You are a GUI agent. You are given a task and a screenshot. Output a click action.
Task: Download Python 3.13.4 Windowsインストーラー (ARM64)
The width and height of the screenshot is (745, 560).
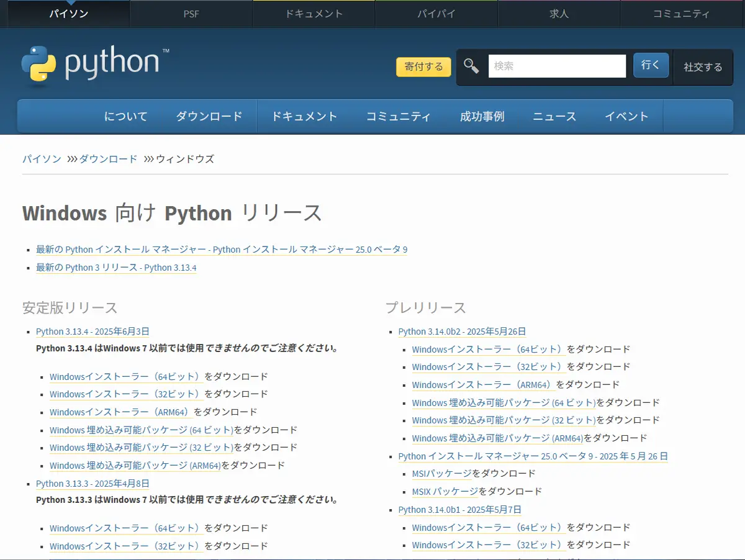(x=121, y=412)
